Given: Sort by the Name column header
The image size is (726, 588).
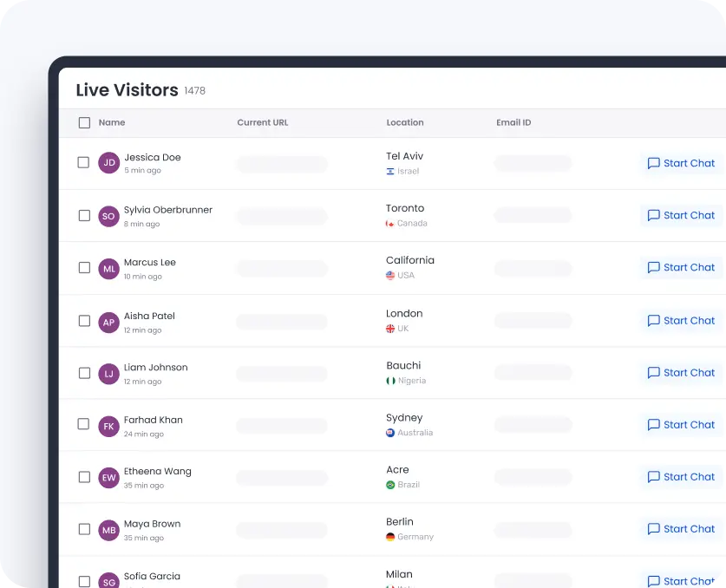Looking at the screenshot, I should [x=112, y=122].
